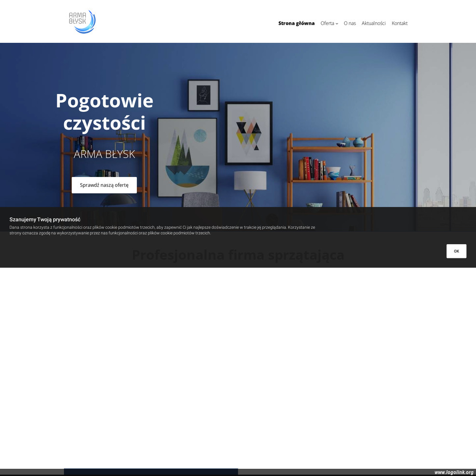Viewport: 476px width, 476px height.
Task: Navigate to the Kontakt page
Action: click(399, 23)
